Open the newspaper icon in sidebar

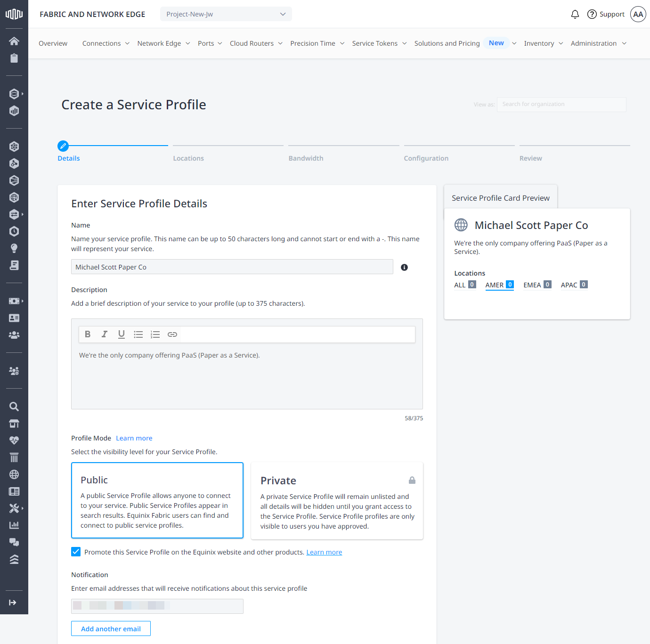pos(14,491)
